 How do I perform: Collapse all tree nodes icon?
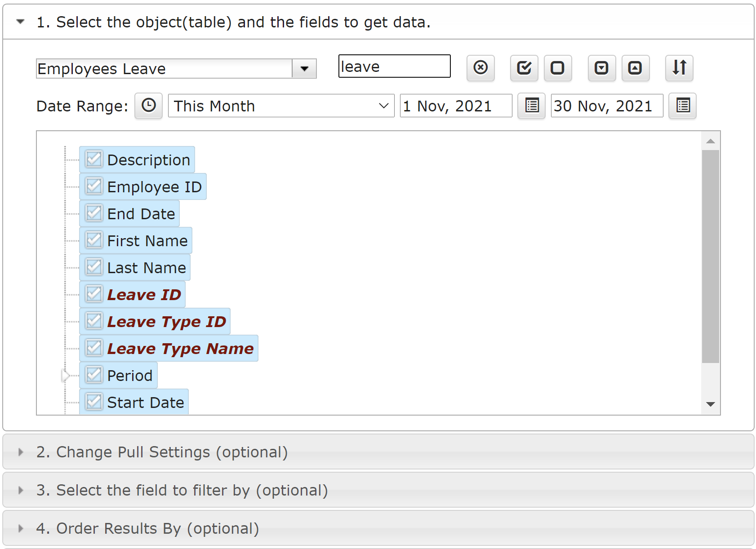(x=636, y=68)
